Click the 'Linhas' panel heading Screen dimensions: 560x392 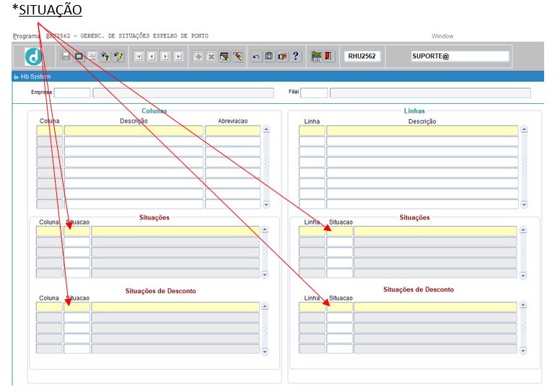coord(414,110)
